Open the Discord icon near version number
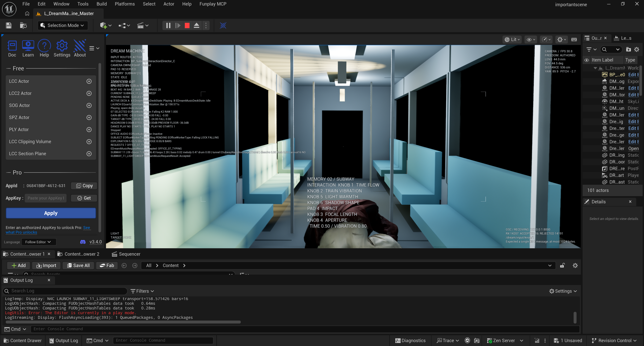Screen dimensions: 644x346 [83, 242]
